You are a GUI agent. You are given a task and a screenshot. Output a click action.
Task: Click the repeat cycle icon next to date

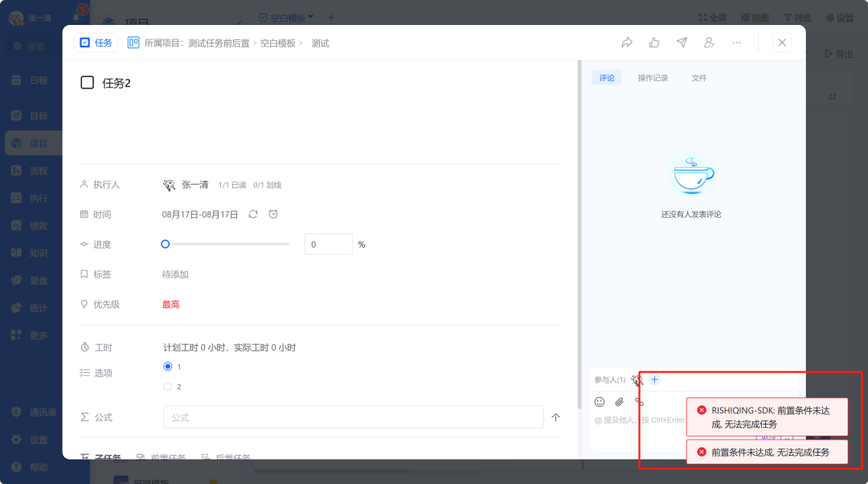pyautogui.click(x=253, y=215)
